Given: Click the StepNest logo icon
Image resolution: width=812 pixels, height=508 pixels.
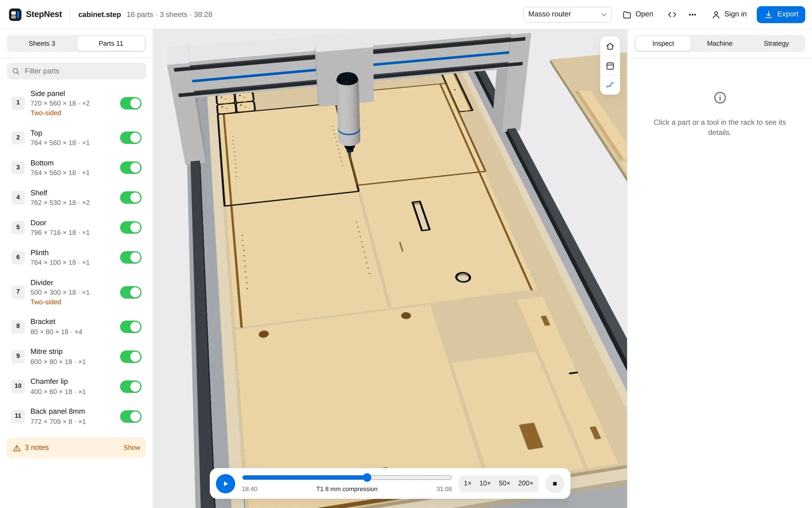Looking at the screenshot, I should click(15, 15).
